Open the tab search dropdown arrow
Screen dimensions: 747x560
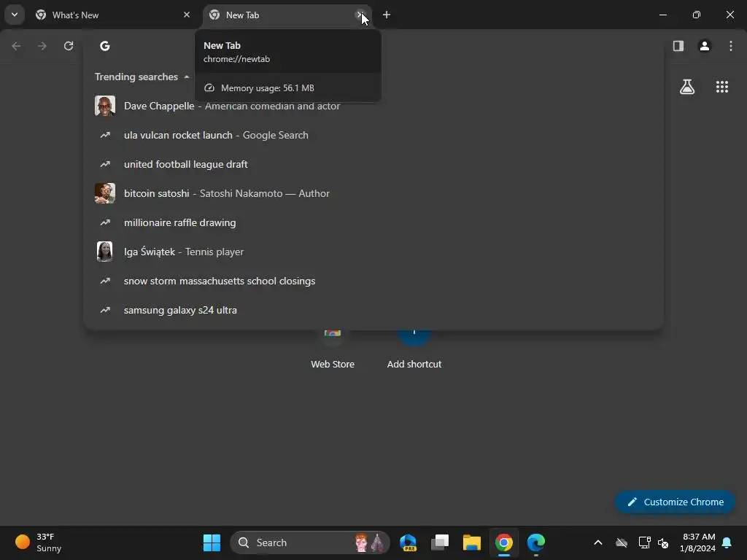tap(15, 15)
